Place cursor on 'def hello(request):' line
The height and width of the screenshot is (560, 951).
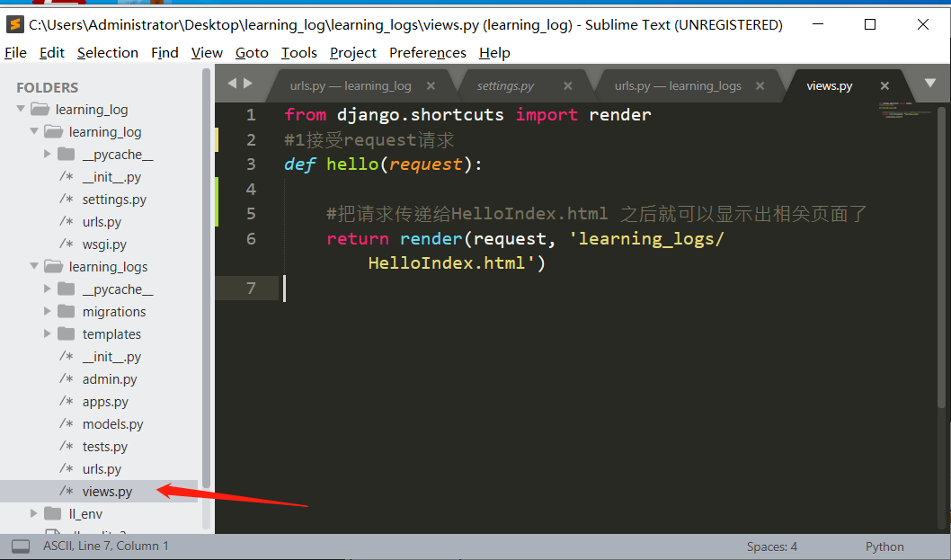point(383,164)
